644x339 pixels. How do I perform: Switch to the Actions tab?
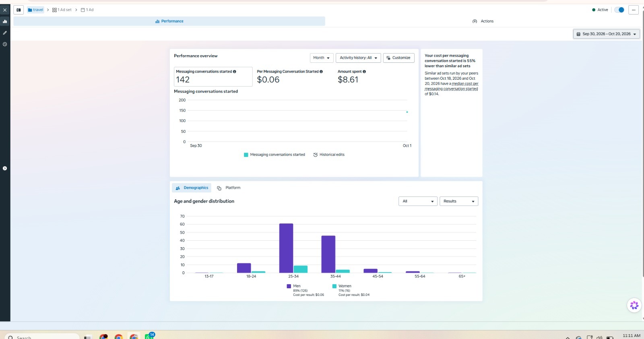[483, 21]
